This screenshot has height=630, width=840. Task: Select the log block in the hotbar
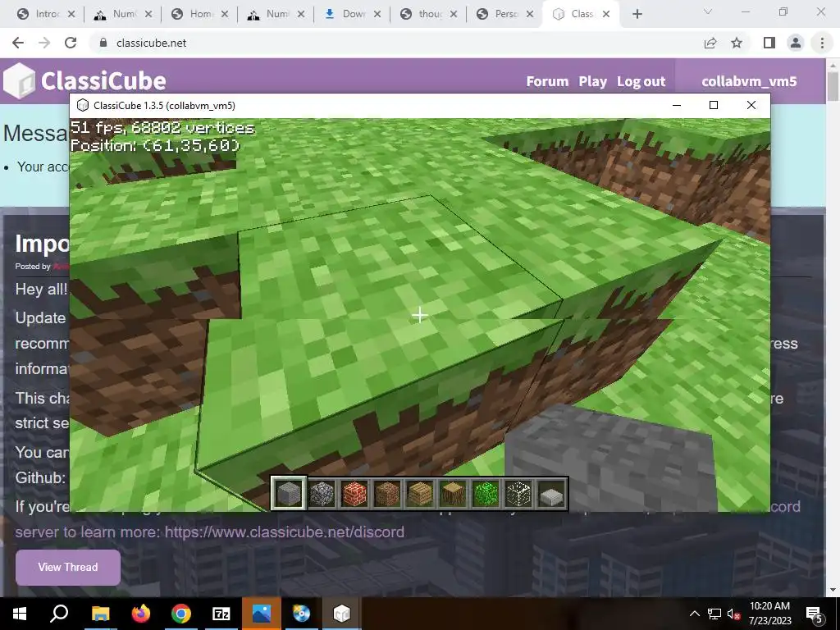pyautogui.click(x=453, y=493)
